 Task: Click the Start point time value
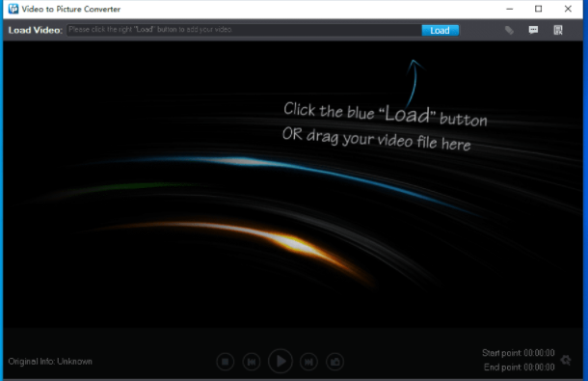[x=539, y=353]
